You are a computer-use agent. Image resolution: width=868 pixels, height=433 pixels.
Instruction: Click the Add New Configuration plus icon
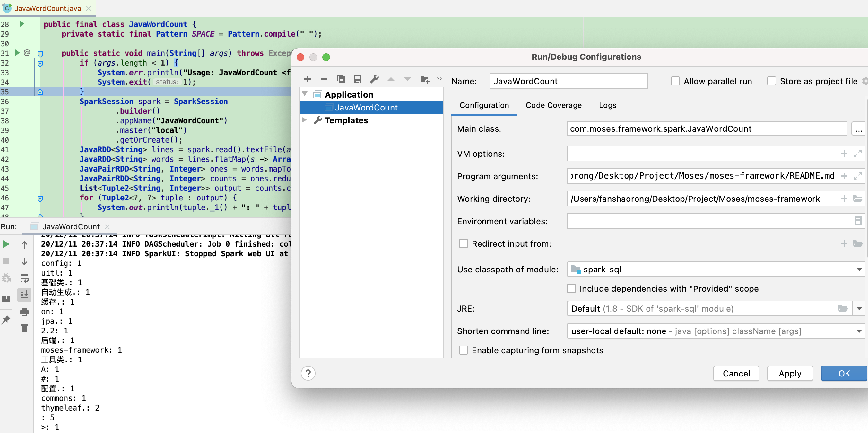(x=307, y=79)
